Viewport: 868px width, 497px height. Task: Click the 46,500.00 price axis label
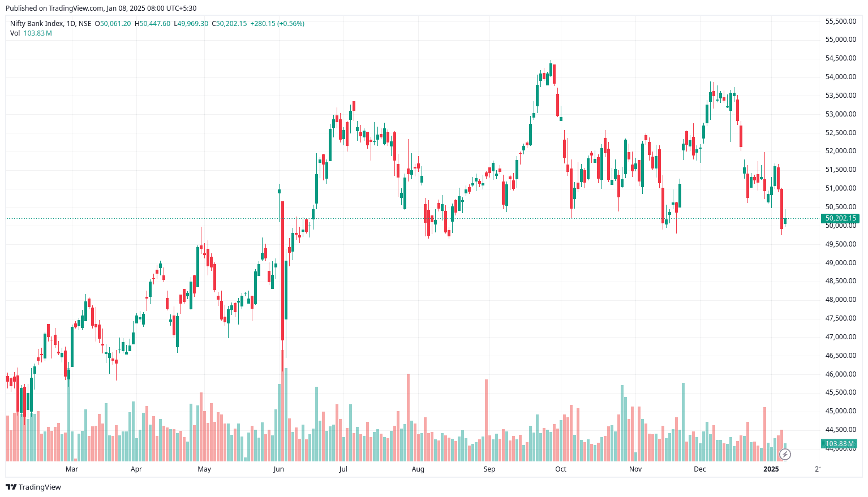(841, 356)
